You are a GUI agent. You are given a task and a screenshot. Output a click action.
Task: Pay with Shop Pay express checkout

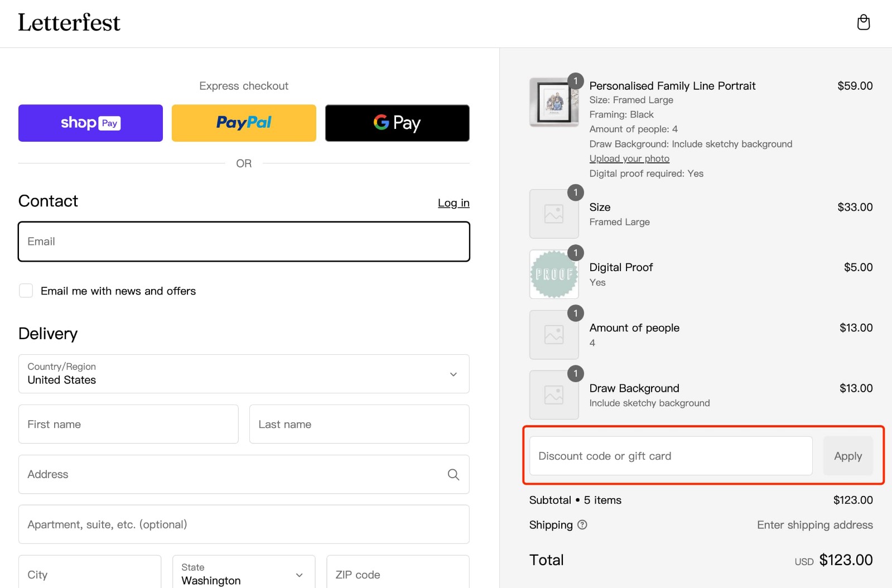coord(90,123)
